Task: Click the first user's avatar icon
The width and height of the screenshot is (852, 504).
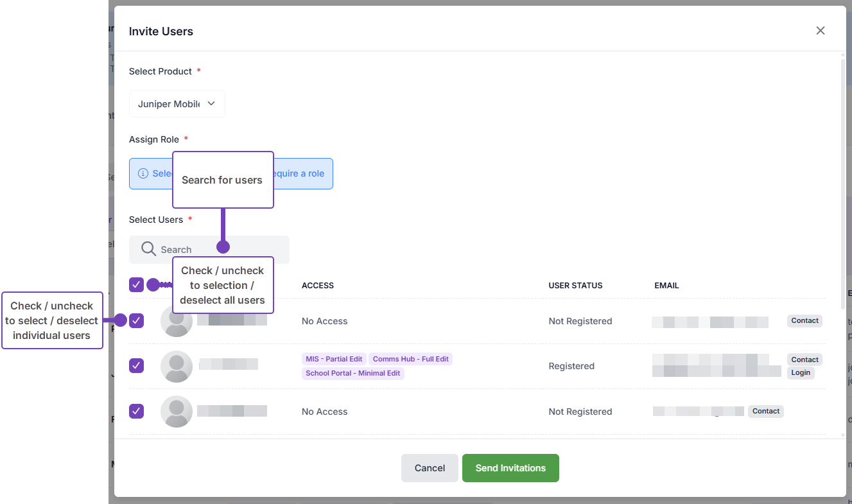Action: point(177,321)
